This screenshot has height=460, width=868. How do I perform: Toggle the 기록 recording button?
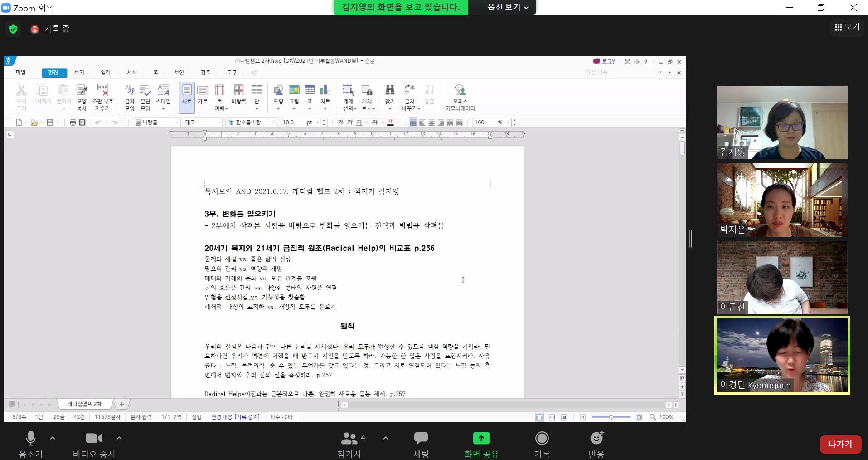(x=542, y=443)
